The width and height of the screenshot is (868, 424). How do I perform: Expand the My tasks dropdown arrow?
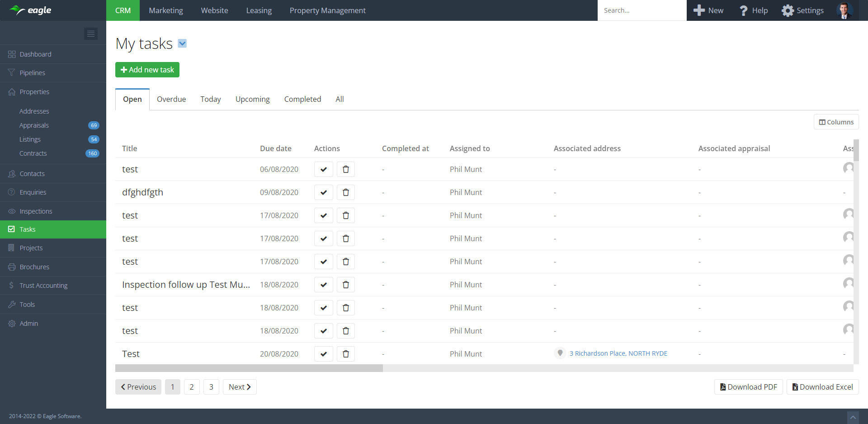[182, 43]
